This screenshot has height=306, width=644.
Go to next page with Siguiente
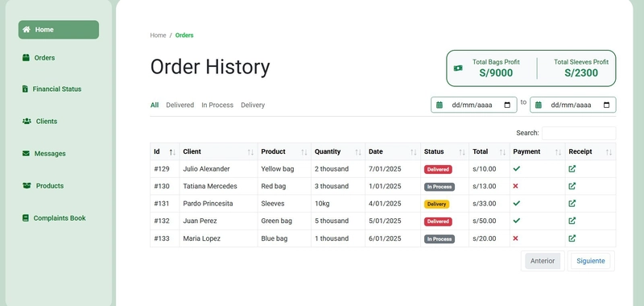coord(591,261)
